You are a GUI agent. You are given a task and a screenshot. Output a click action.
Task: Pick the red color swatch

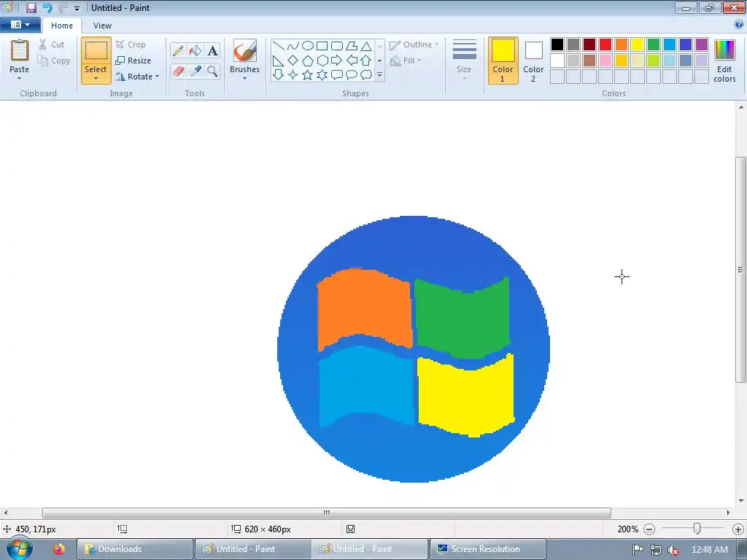[605, 44]
